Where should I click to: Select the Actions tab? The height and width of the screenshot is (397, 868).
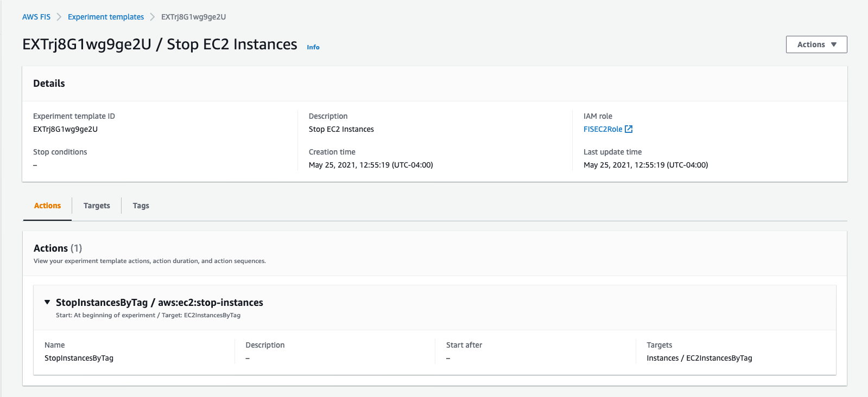pyautogui.click(x=47, y=206)
